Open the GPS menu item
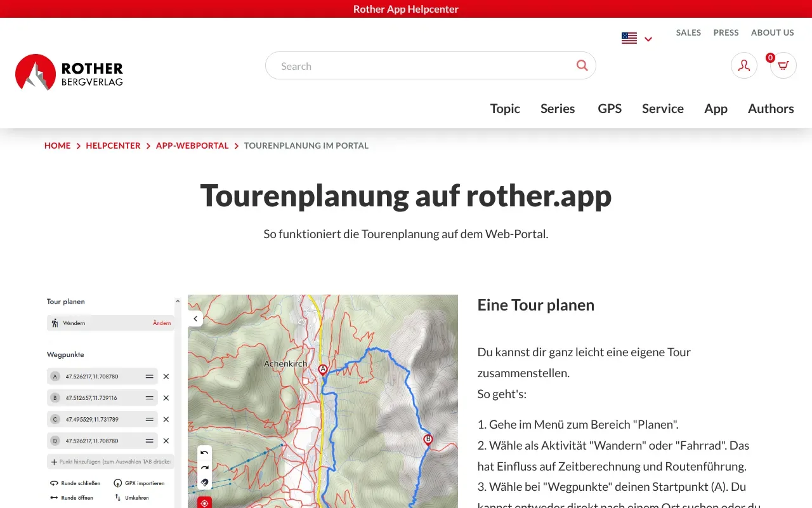 610,108
